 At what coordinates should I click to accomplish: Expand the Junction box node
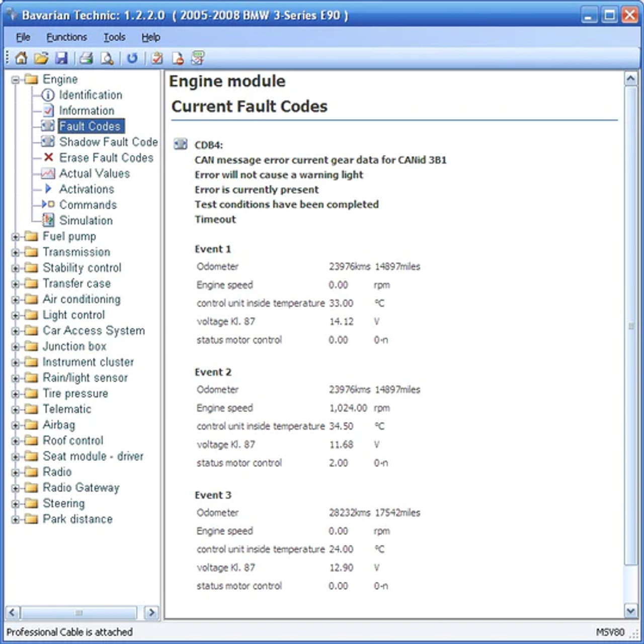(x=16, y=347)
